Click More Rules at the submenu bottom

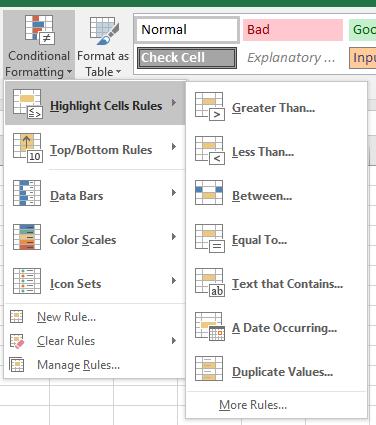253,405
